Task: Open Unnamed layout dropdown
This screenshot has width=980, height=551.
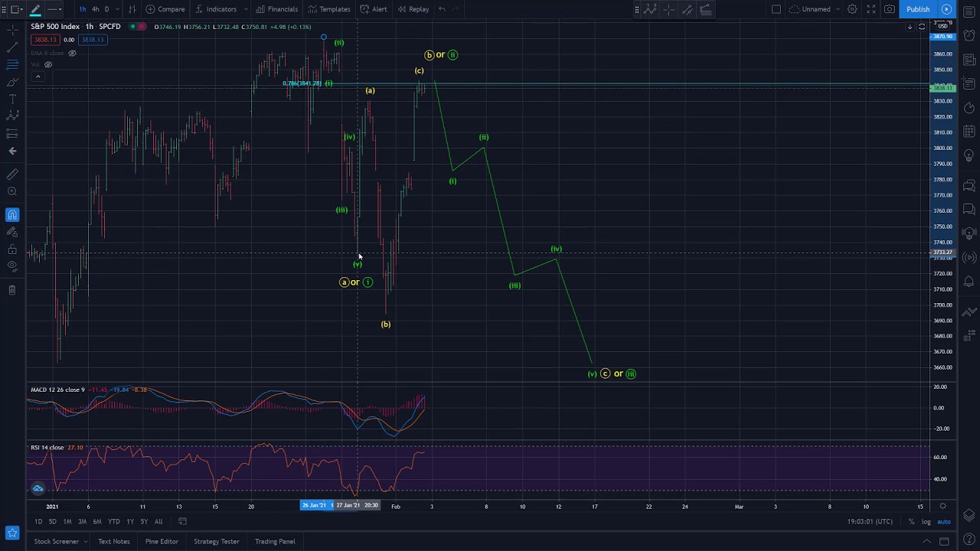Action: tap(816, 9)
